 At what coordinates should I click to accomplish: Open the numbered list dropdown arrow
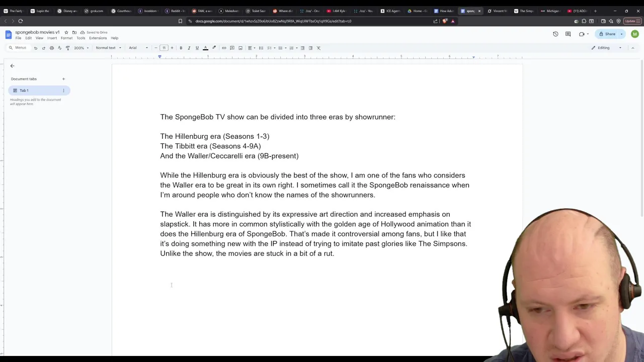(x=296, y=48)
